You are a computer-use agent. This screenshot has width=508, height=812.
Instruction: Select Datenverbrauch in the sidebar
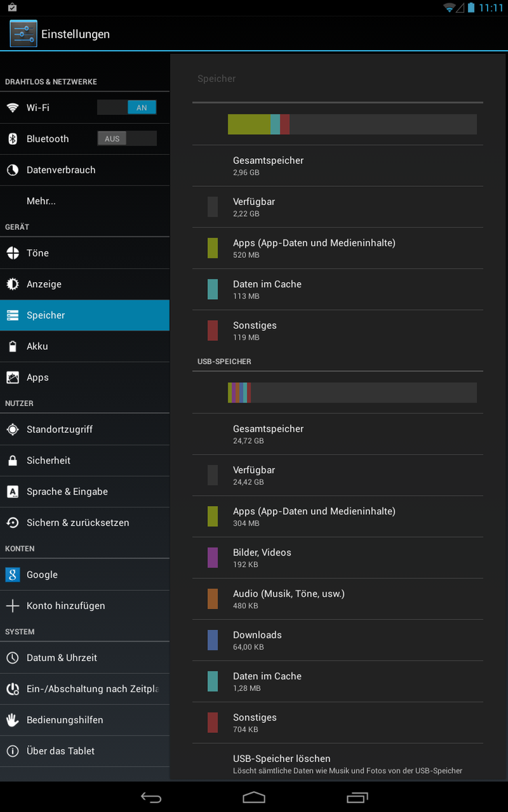click(85, 170)
